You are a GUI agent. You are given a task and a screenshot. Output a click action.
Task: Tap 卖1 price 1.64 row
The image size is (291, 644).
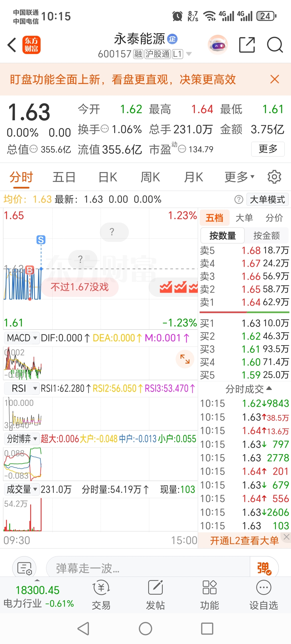(x=244, y=302)
